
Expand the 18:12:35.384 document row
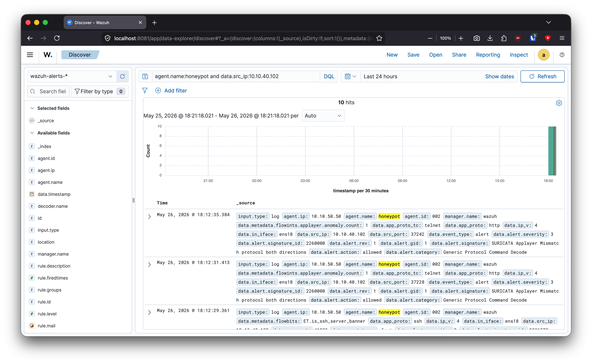149,216
